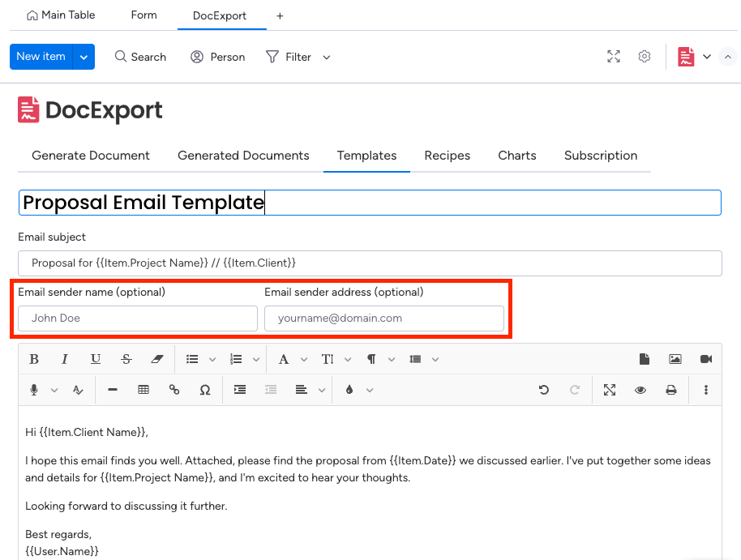Open view settings gear
This screenshot has width=741, height=560.
pyautogui.click(x=645, y=57)
